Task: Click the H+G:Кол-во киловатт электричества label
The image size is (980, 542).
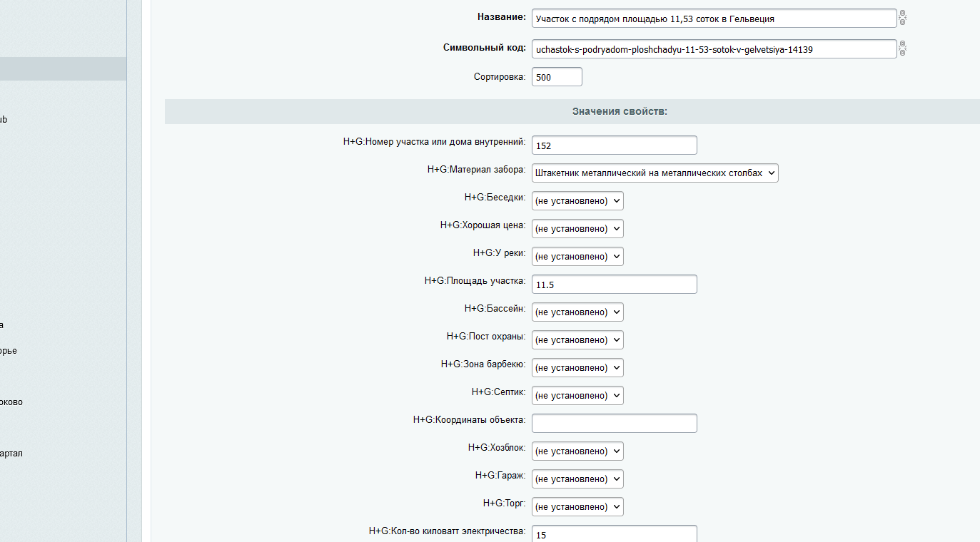Action: [x=447, y=531]
